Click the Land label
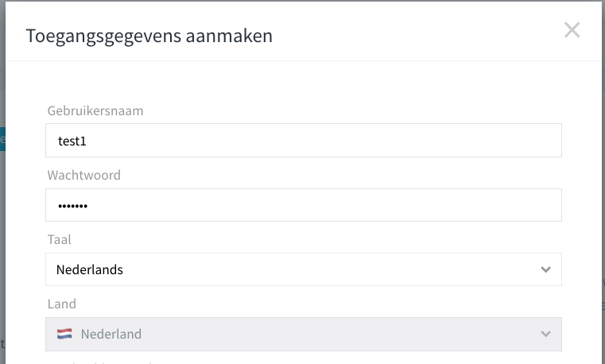The width and height of the screenshot is (605, 364). tap(62, 304)
